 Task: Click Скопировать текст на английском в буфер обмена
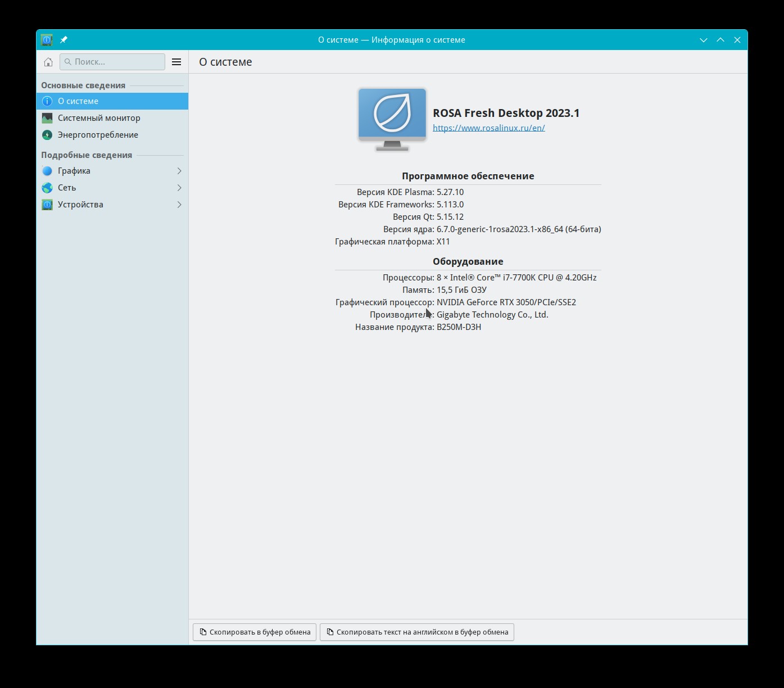tap(417, 632)
